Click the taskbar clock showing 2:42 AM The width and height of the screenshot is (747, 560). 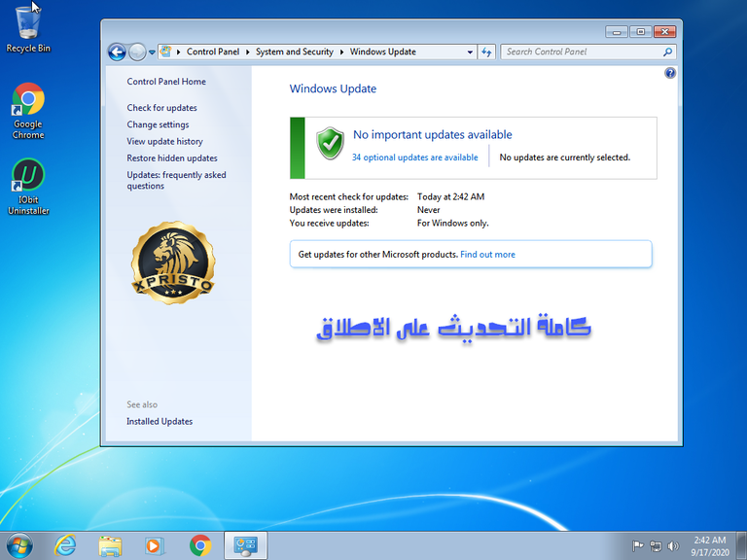[710, 546]
